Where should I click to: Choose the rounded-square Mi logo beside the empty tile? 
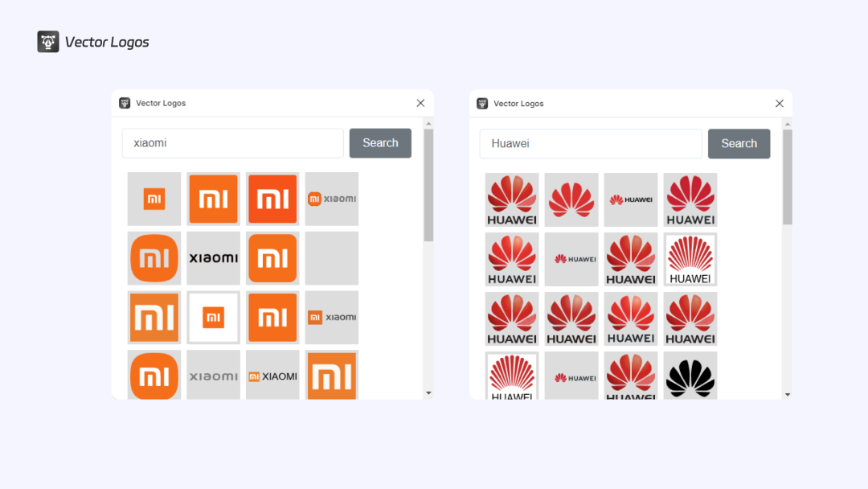click(272, 258)
